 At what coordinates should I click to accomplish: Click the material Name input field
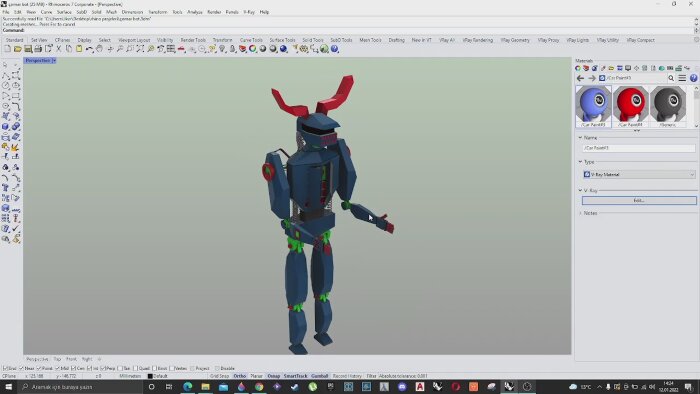pos(639,148)
